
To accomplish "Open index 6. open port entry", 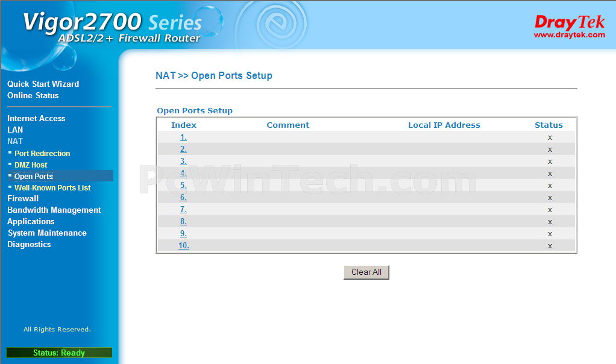I will 183,197.
